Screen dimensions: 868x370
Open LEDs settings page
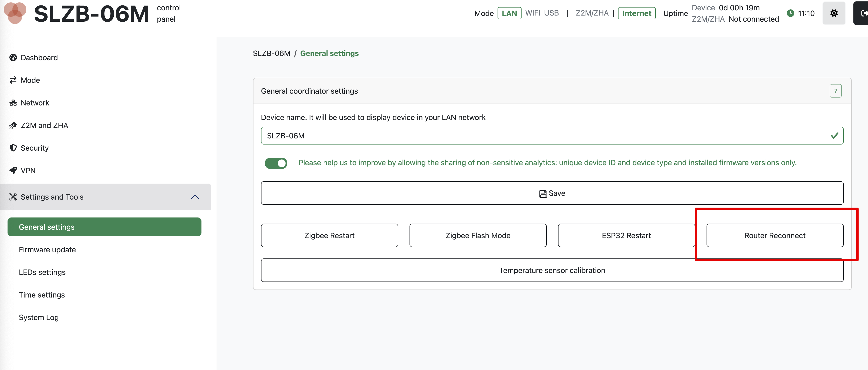[x=42, y=272]
